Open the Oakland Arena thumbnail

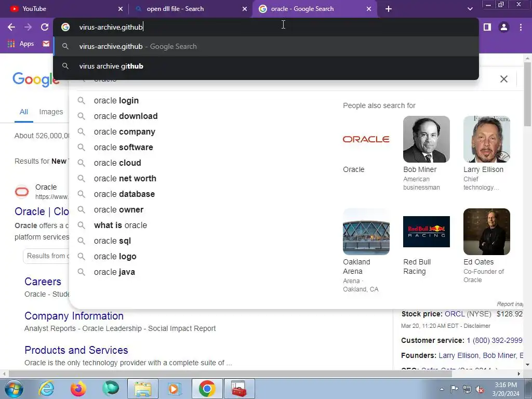[366, 232]
